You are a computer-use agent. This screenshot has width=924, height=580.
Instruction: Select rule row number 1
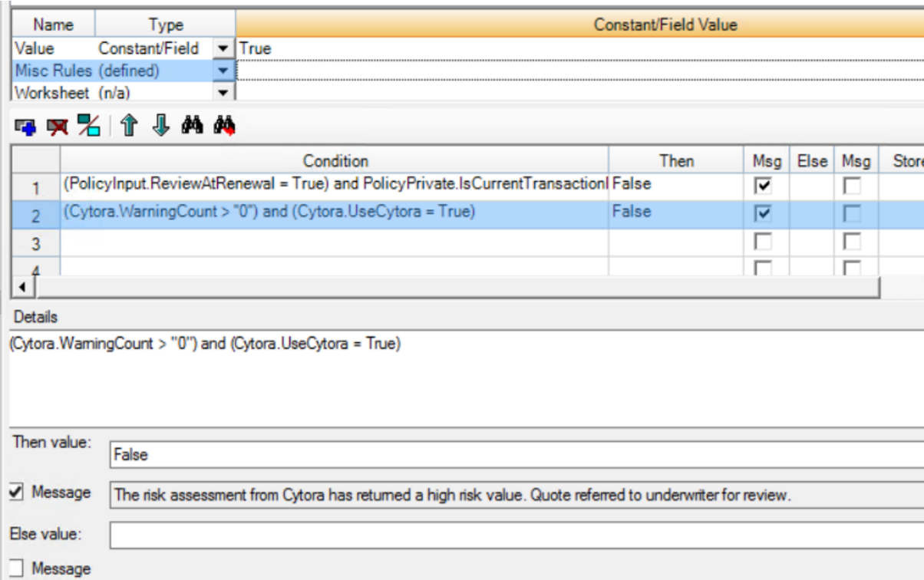pos(36,186)
